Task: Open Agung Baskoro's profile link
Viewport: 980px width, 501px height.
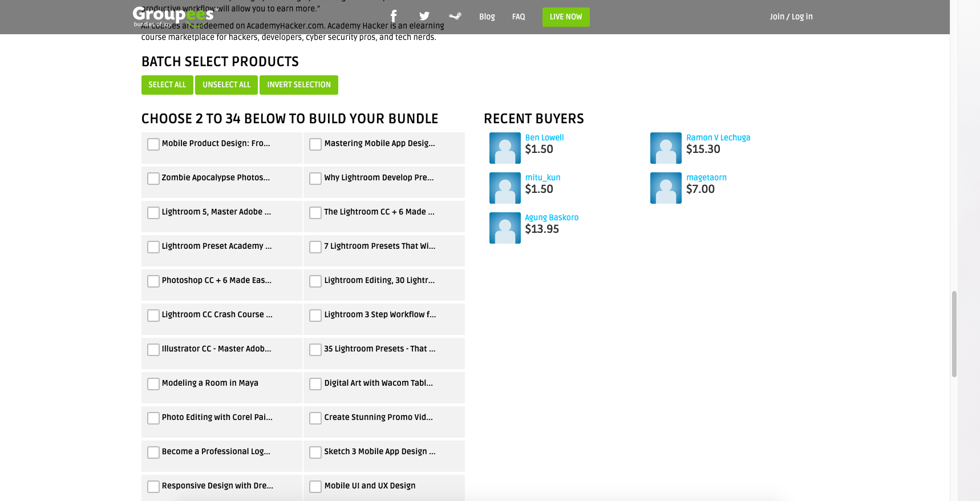Action: 552,217
